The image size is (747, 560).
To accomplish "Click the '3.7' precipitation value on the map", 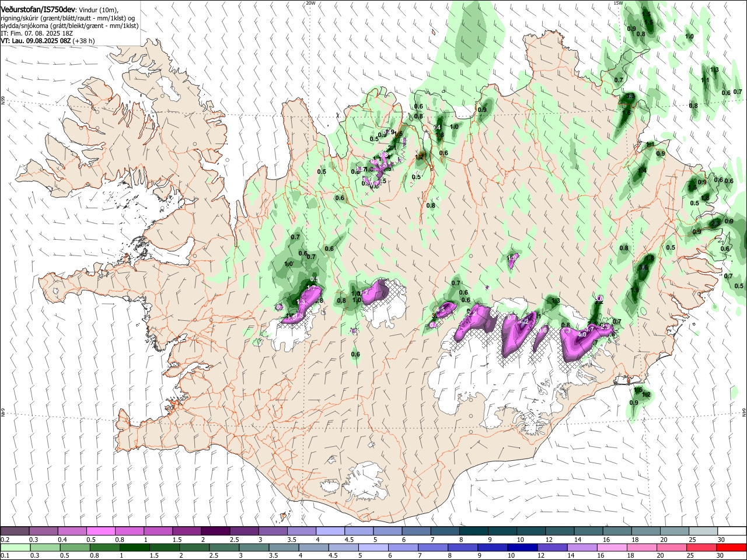I will (x=589, y=329).
